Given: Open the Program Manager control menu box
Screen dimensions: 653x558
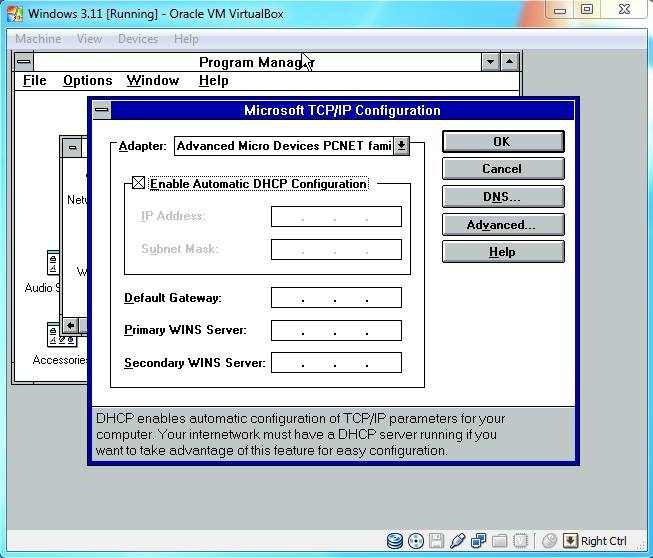Looking at the screenshot, I should pos(25,62).
